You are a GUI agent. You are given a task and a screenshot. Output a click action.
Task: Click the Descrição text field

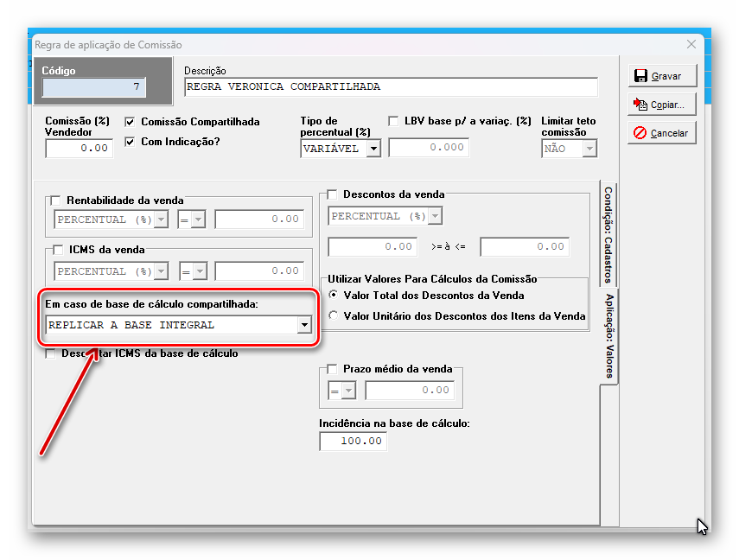click(391, 87)
